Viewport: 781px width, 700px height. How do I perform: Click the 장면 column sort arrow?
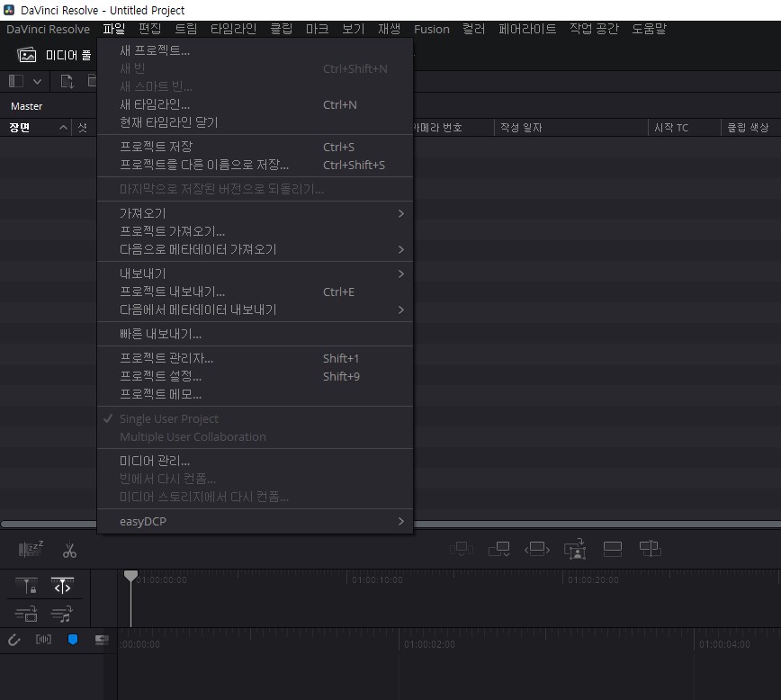click(x=63, y=128)
